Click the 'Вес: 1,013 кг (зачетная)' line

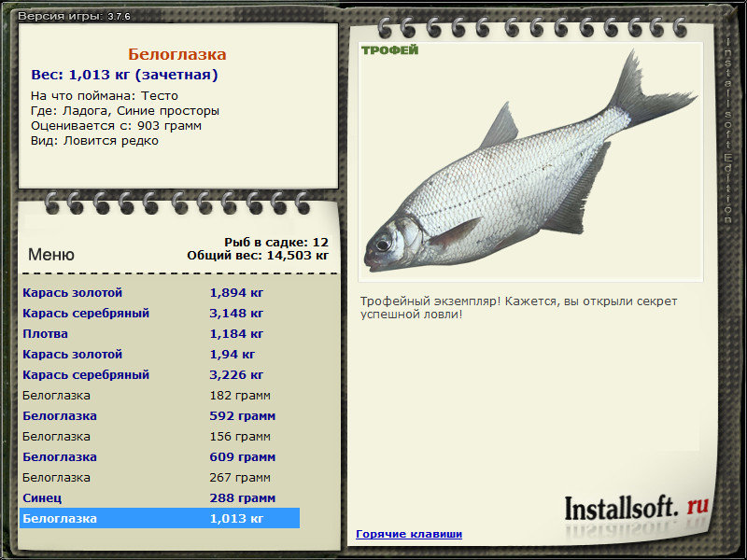124,75
